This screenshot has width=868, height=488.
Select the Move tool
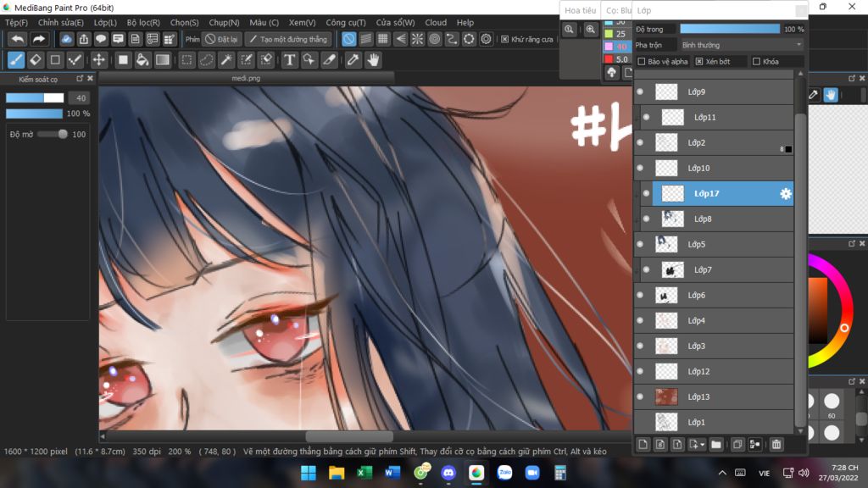click(98, 60)
